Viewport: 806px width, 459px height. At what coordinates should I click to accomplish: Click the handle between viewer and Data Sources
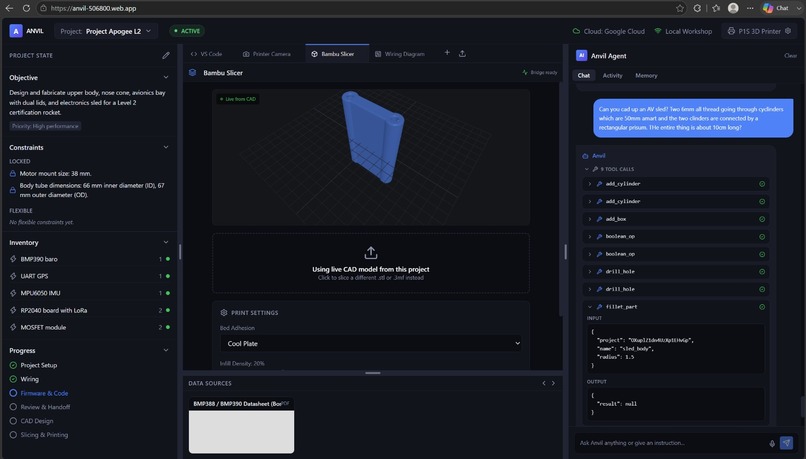tap(373, 373)
